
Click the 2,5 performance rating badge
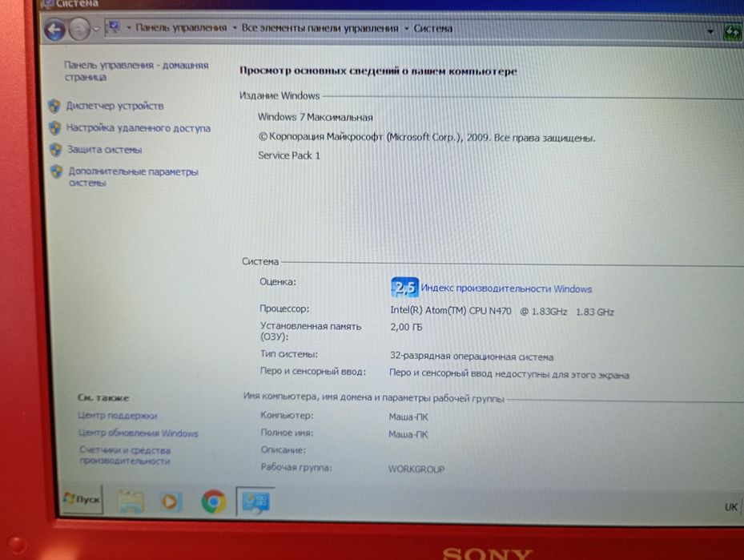coord(404,287)
